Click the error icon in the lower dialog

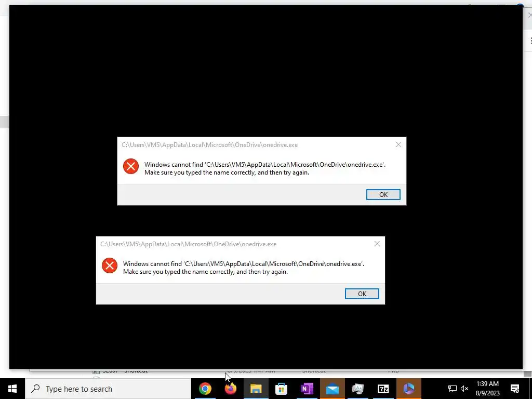[109, 265]
